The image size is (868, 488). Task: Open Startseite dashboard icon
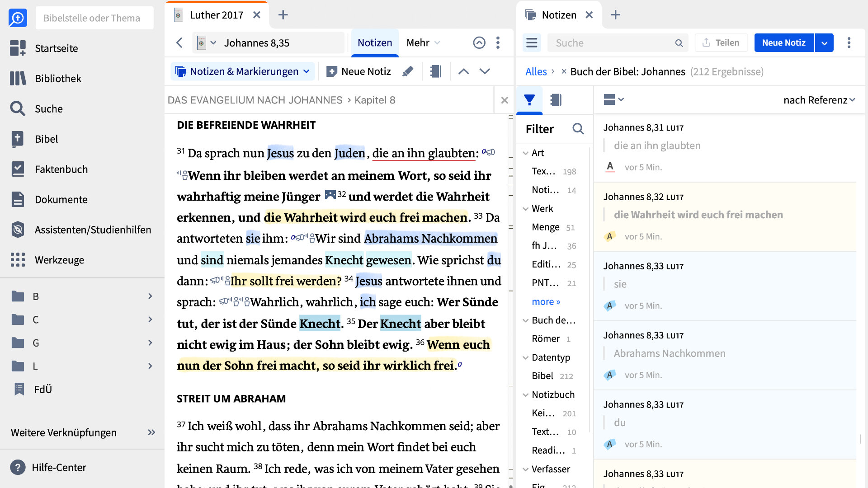tap(18, 48)
